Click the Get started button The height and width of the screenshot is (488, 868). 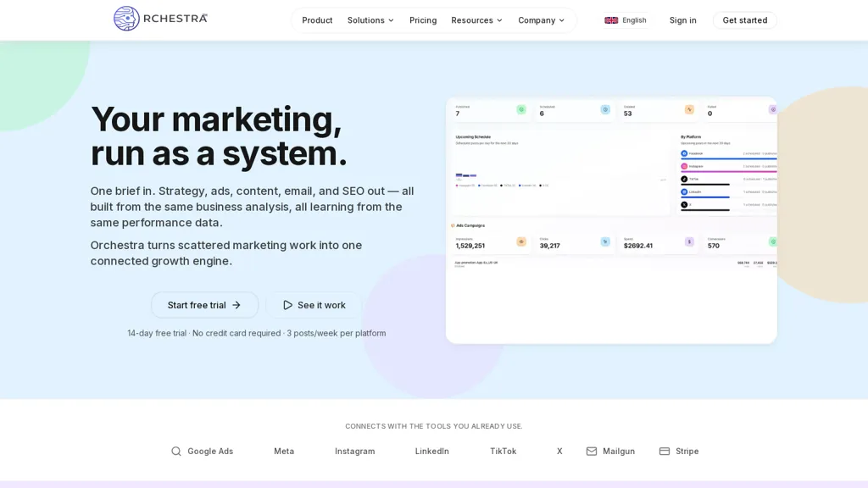pyautogui.click(x=744, y=20)
